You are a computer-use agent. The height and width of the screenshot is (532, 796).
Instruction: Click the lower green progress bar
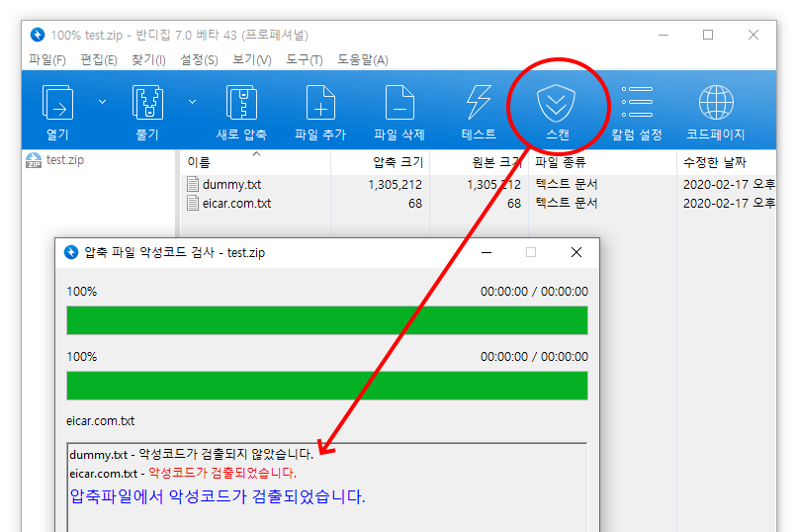tap(327, 386)
